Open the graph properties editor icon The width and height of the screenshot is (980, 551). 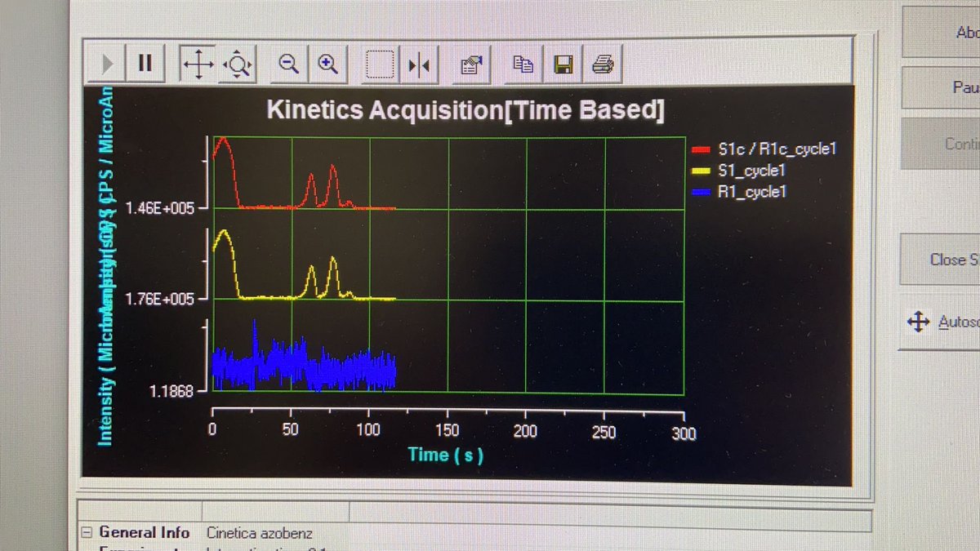coord(471,63)
